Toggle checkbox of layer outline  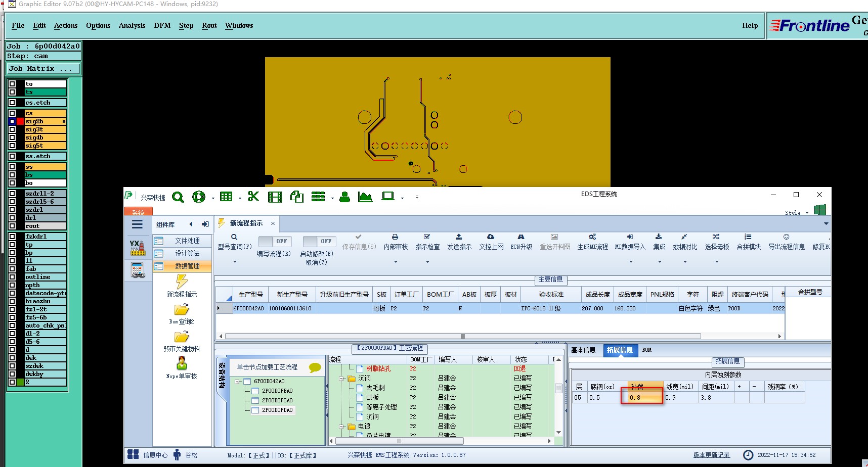(12, 277)
